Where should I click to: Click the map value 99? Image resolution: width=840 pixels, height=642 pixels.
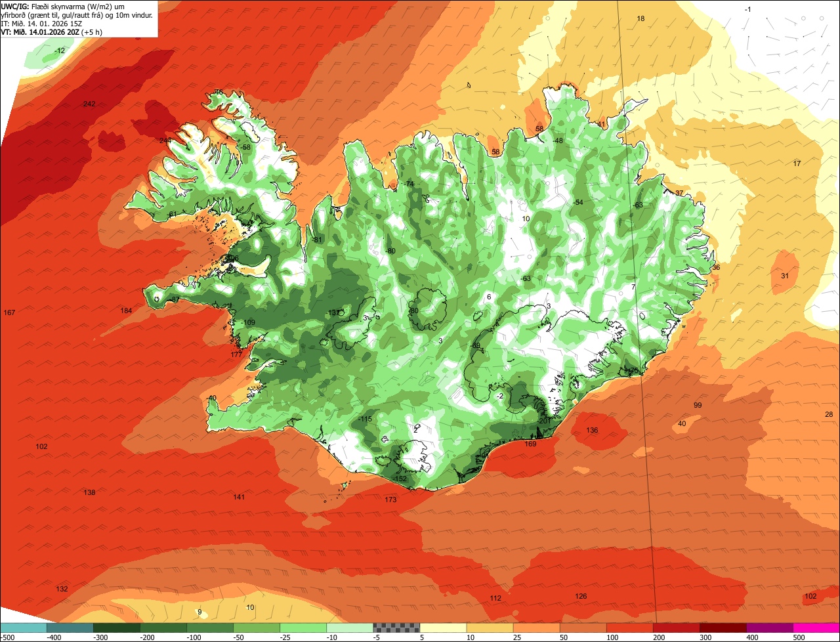[698, 405]
